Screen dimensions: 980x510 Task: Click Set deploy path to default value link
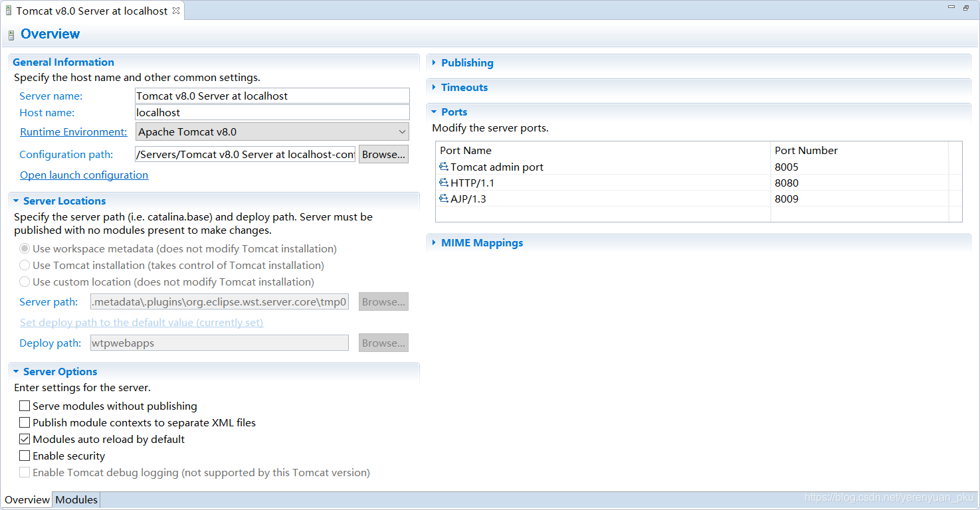pyautogui.click(x=142, y=322)
